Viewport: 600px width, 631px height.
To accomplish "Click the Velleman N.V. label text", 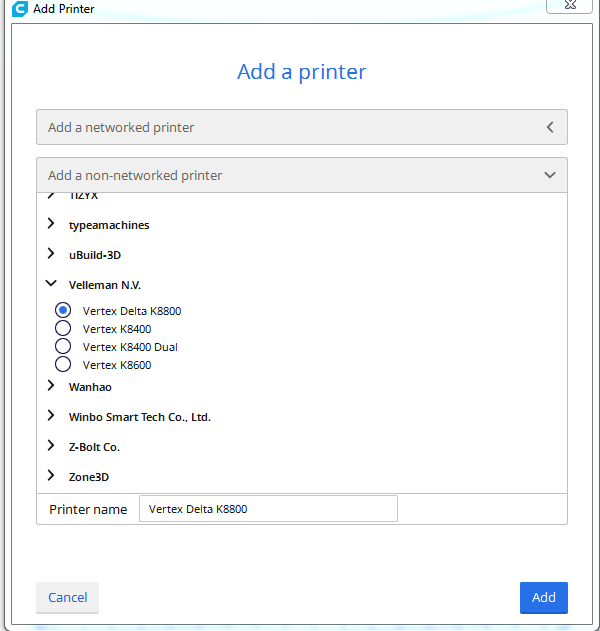I will point(105,285).
